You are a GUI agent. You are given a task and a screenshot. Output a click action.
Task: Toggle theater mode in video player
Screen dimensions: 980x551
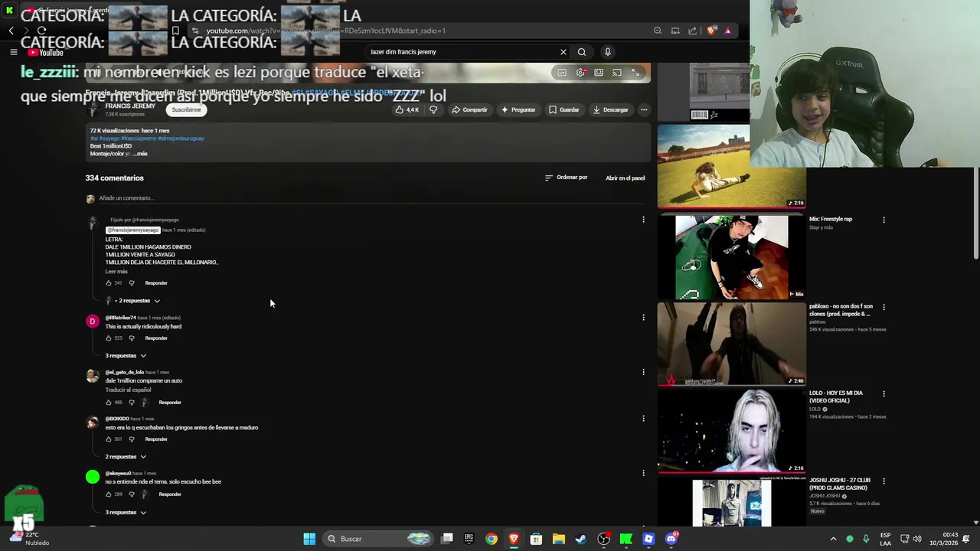coord(599,73)
